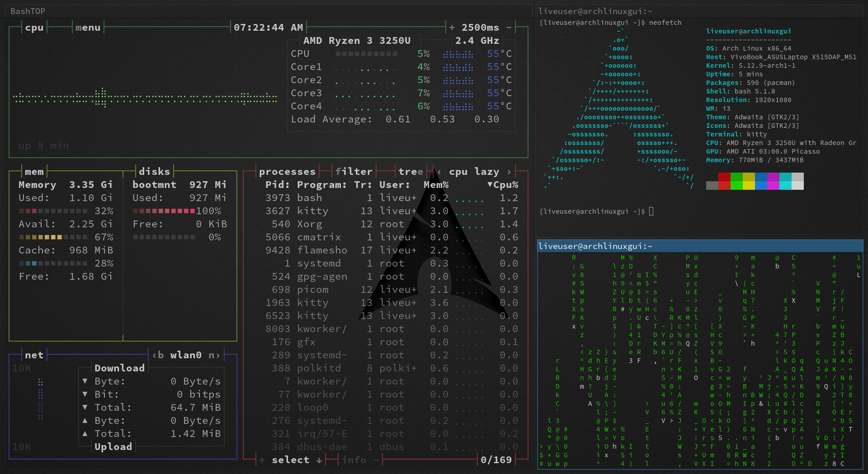Switch to next network interface with n arrow
This screenshot has width=868, height=474.
click(214, 355)
